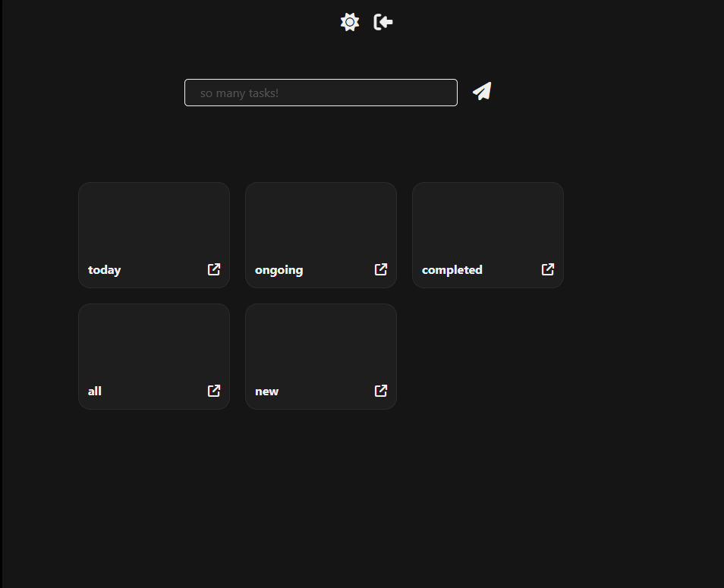
Task: Choose the 'all' label text
Action: coord(95,391)
